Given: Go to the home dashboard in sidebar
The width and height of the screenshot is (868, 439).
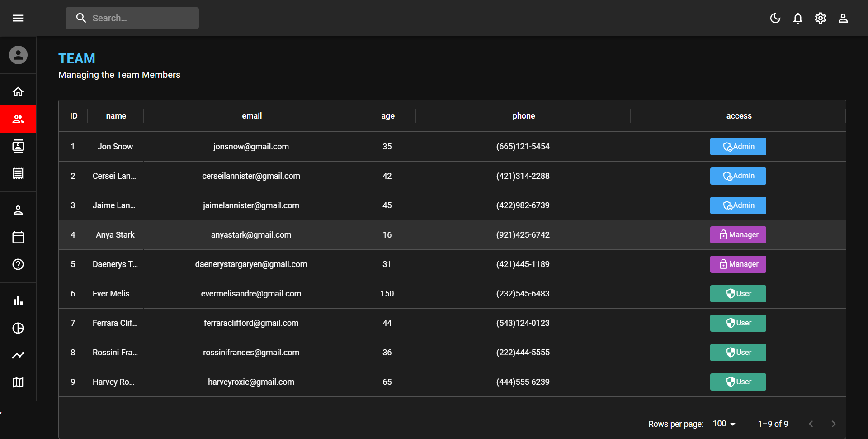Looking at the screenshot, I should pyautogui.click(x=18, y=92).
